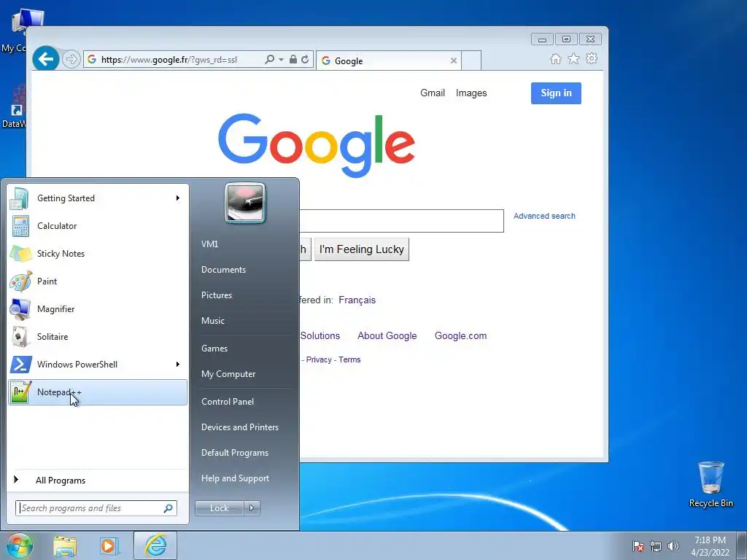
Task: Open a new blank tab in Internet Explorer
Action: [x=471, y=61]
